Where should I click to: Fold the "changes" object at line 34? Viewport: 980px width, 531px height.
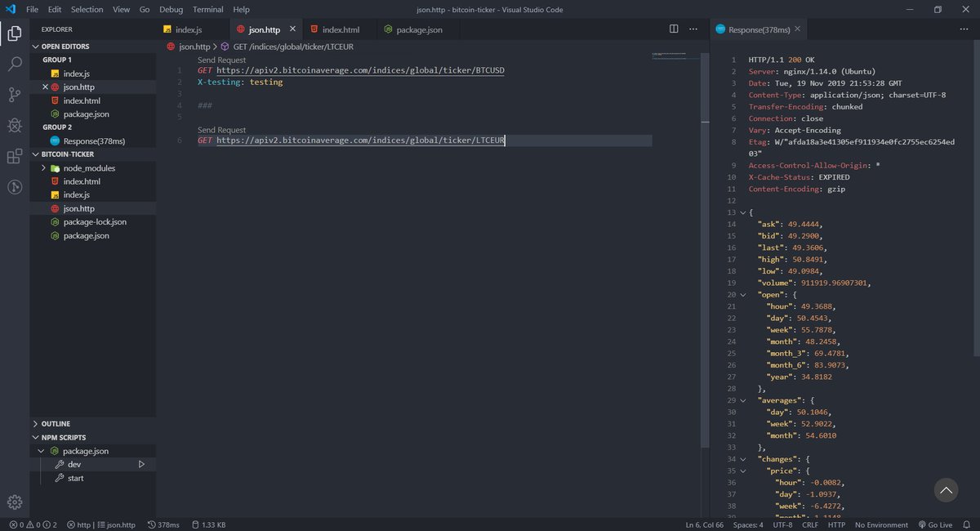coord(742,459)
